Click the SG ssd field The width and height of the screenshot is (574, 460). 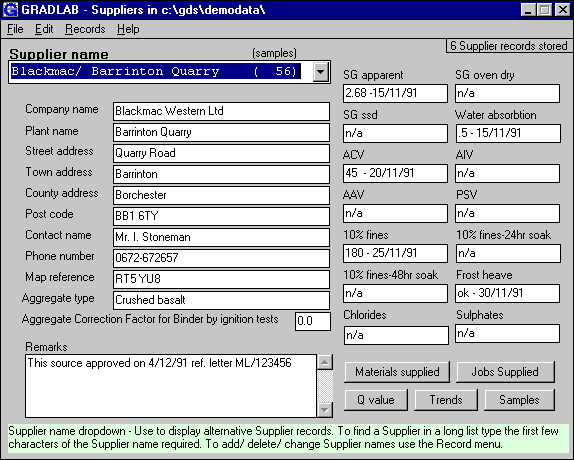tap(395, 133)
